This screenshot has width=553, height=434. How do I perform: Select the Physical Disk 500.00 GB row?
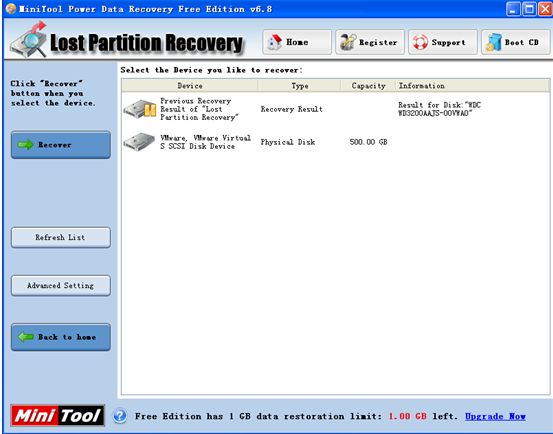click(335, 142)
